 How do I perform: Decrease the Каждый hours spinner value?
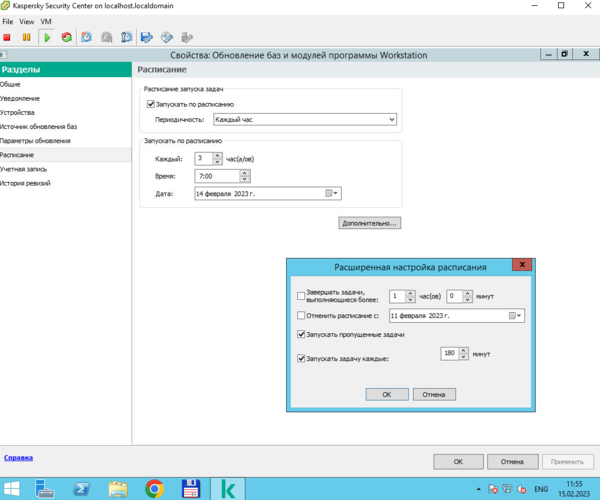point(217,161)
